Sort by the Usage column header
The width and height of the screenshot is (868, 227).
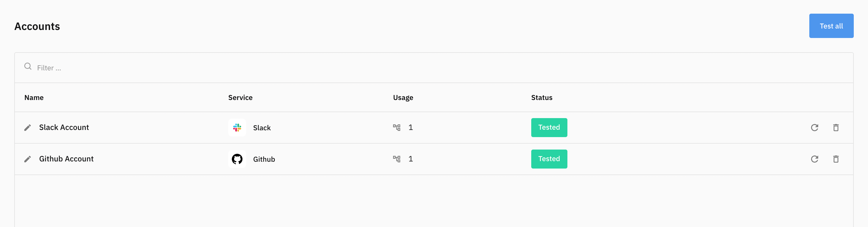[403, 98]
